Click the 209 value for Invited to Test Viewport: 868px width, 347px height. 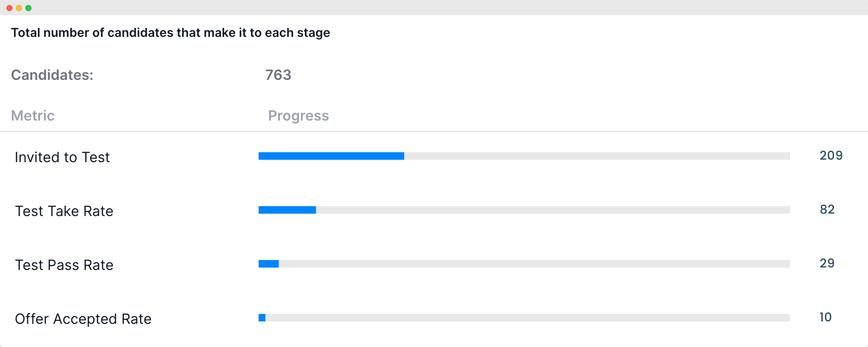[831, 156]
